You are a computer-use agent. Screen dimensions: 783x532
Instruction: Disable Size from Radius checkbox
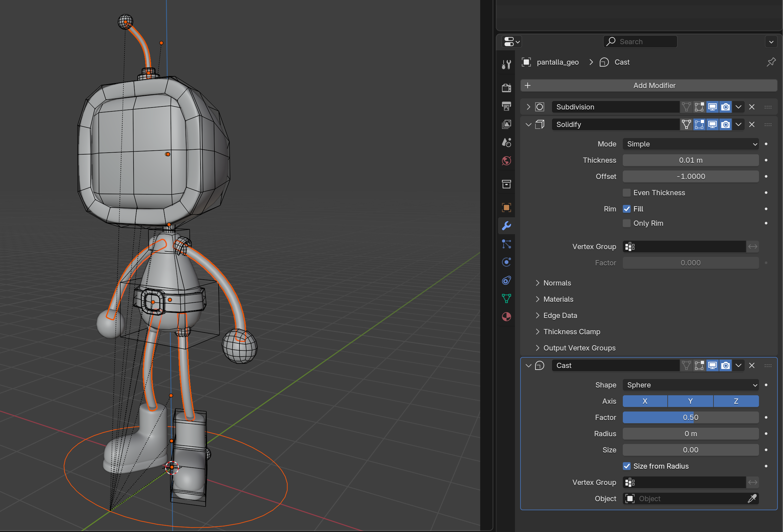(627, 466)
